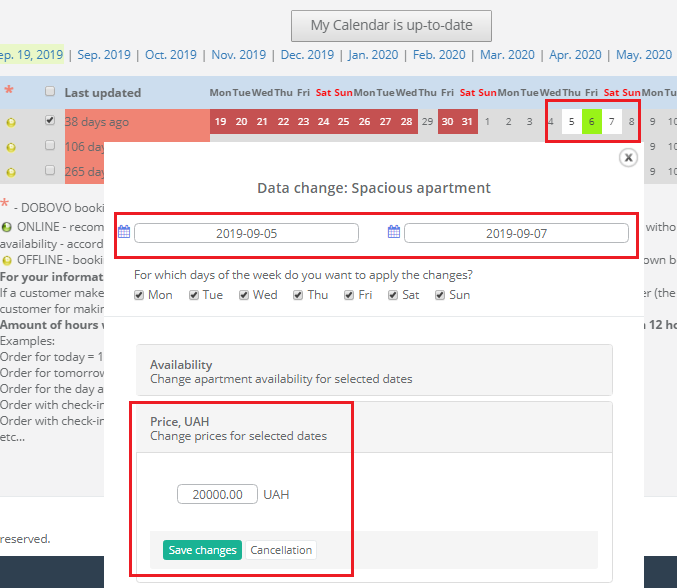Uncheck the Wed weekday checkbox
The width and height of the screenshot is (677, 588).
coord(244,295)
